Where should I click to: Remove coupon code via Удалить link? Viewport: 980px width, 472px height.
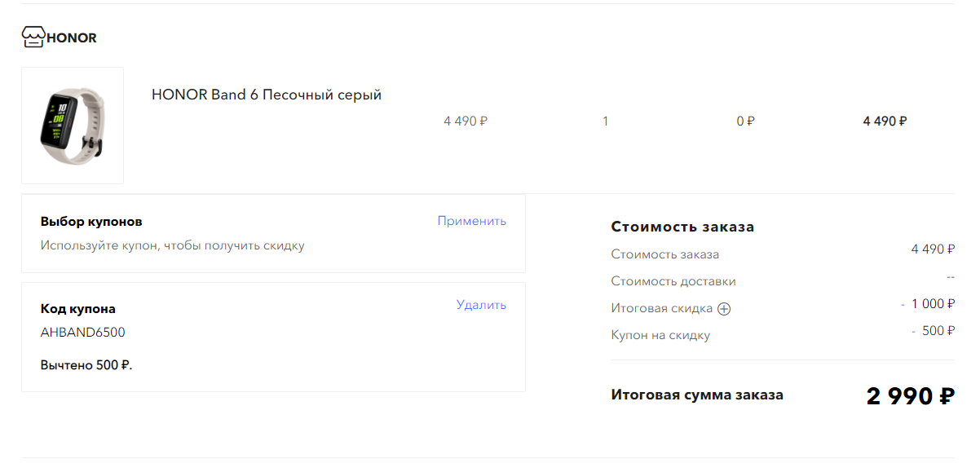tap(482, 305)
